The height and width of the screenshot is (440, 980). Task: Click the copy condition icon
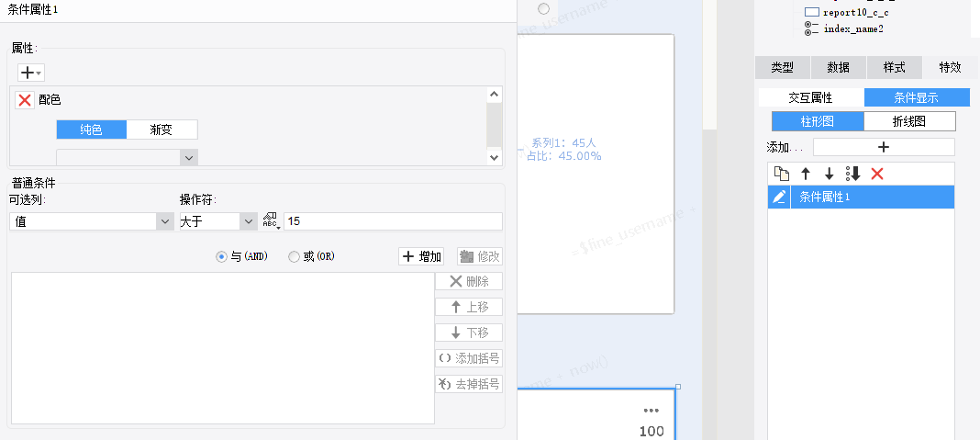pos(781,174)
